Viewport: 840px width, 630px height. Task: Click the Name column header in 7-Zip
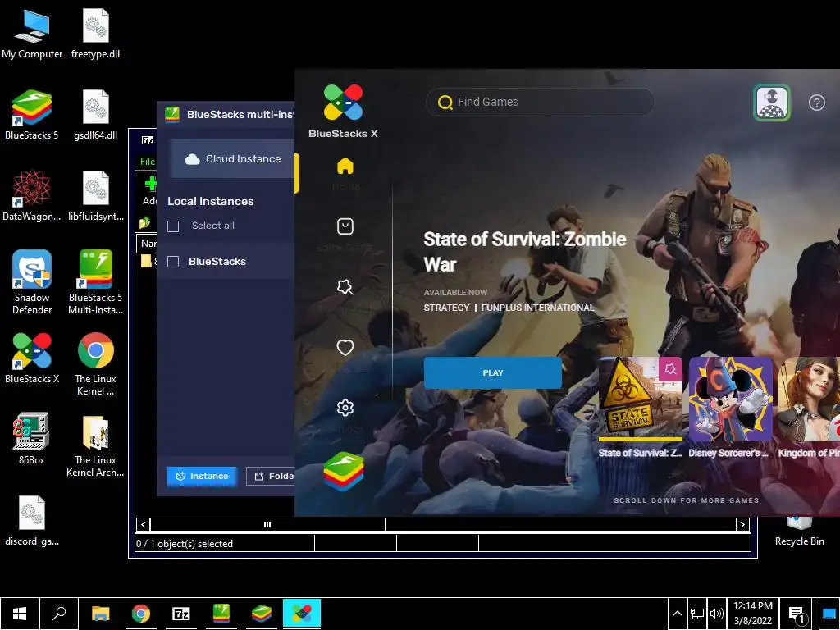(x=147, y=243)
